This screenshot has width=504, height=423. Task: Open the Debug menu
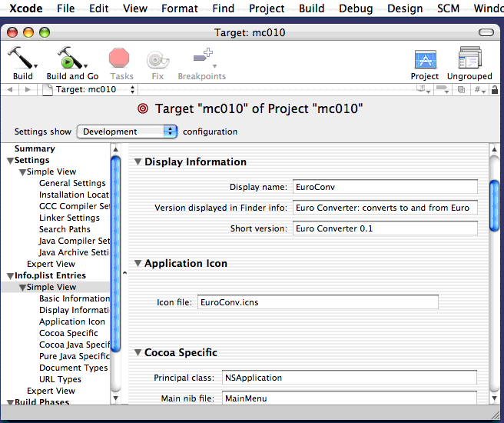[356, 8]
